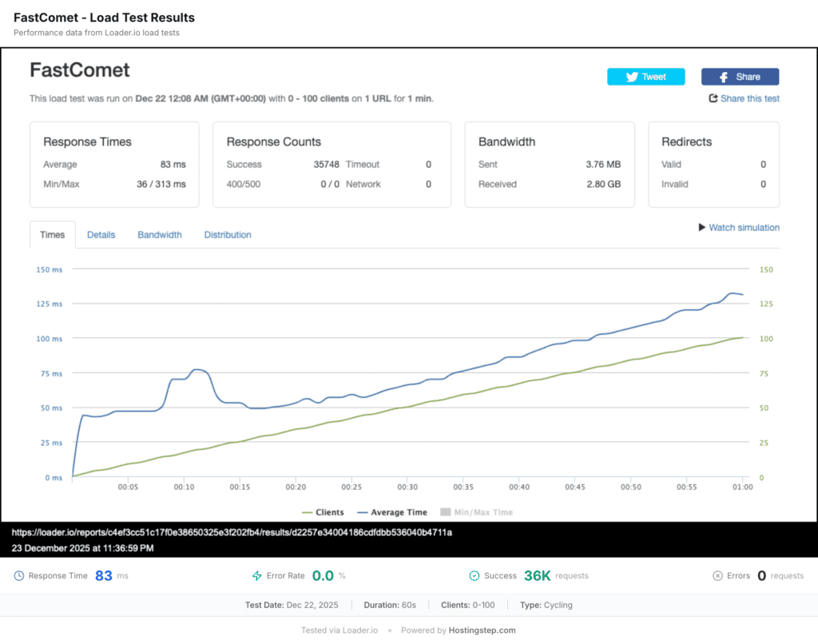Screen dimensions: 818x644
Task: Click the Hostingstep.com footer link
Action: [x=482, y=630]
